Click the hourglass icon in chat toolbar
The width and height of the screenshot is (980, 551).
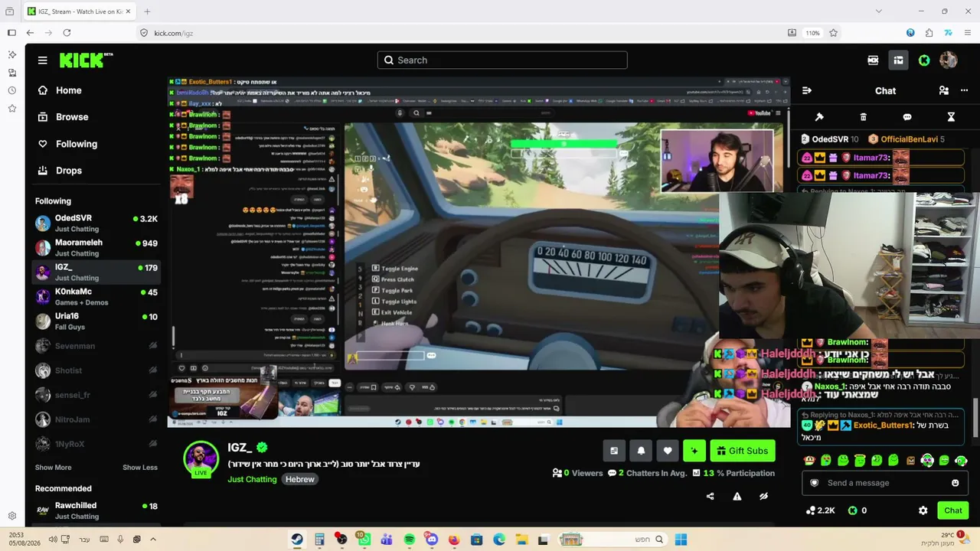(x=951, y=117)
